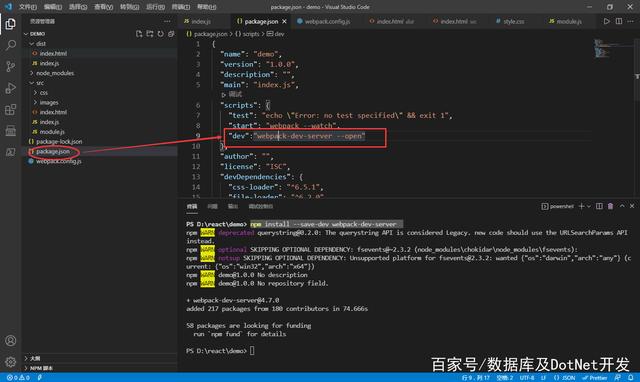The width and height of the screenshot is (640, 382).
Task: Select the Problems tab in bottom panel
Action: [212, 207]
